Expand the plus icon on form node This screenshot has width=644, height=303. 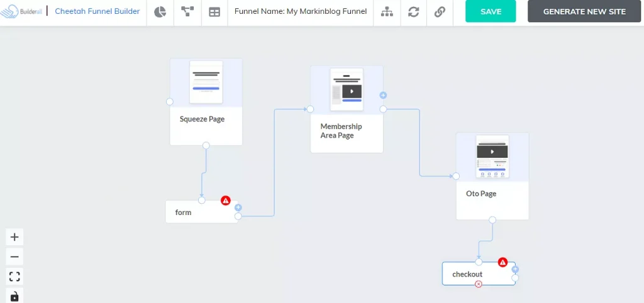(238, 207)
